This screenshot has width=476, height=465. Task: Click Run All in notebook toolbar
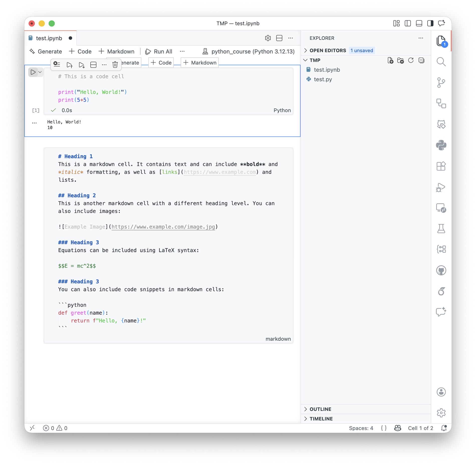159,51
